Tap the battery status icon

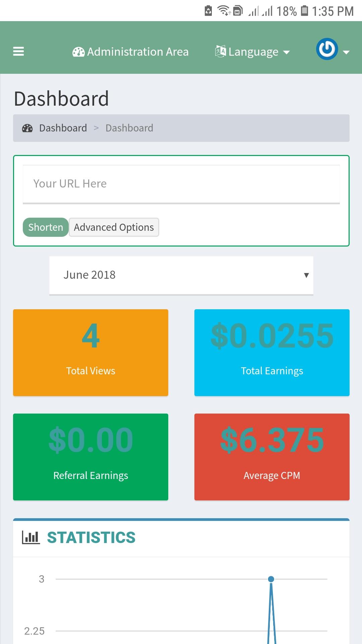point(304,11)
